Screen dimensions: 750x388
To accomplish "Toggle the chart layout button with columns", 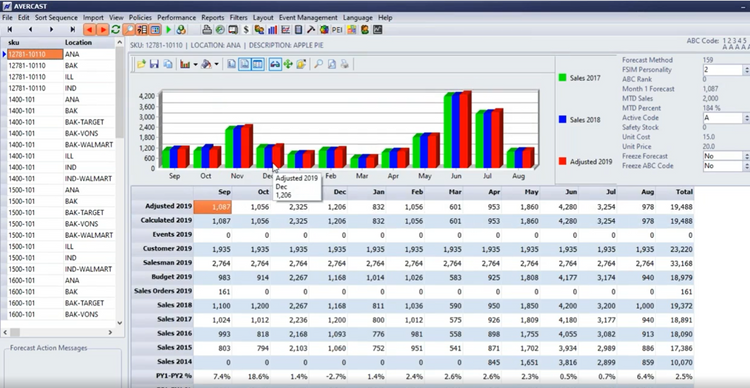I will coord(258,64).
